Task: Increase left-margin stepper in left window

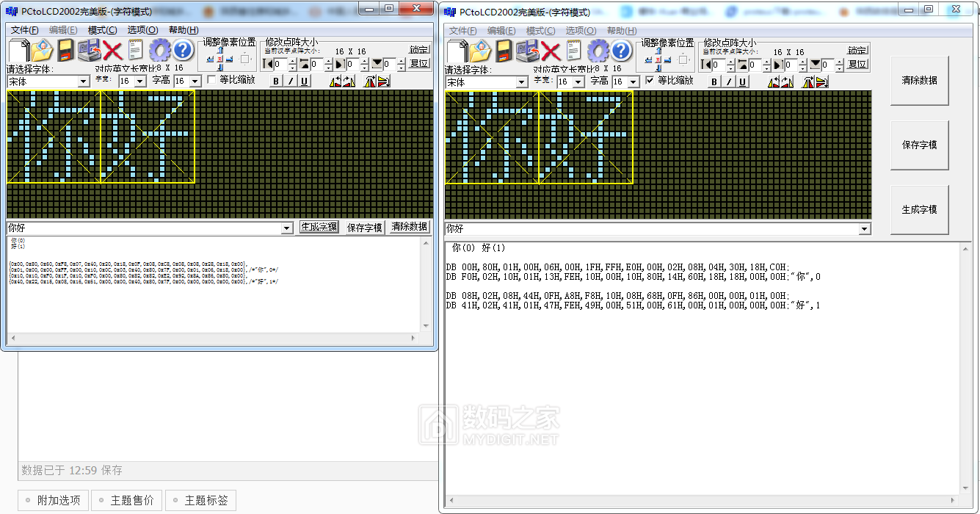Action: point(294,62)
